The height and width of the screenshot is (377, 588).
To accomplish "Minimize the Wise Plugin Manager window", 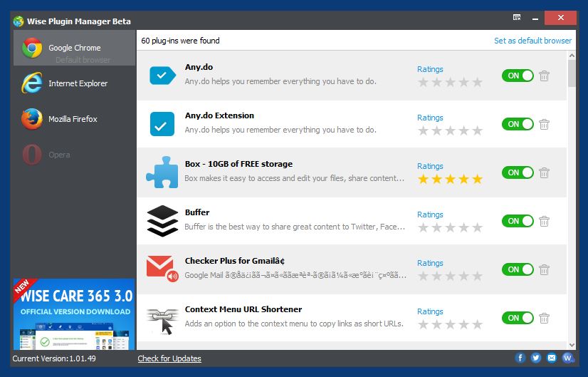I will coord(535,18).
